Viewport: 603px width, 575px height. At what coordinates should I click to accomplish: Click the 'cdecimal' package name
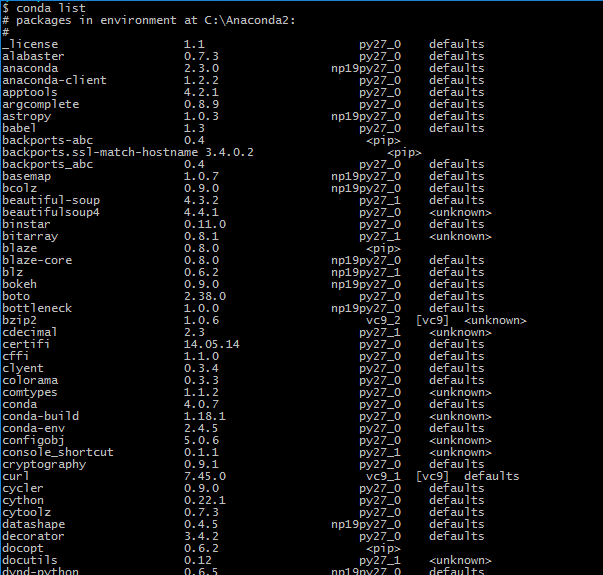point(30,332)
